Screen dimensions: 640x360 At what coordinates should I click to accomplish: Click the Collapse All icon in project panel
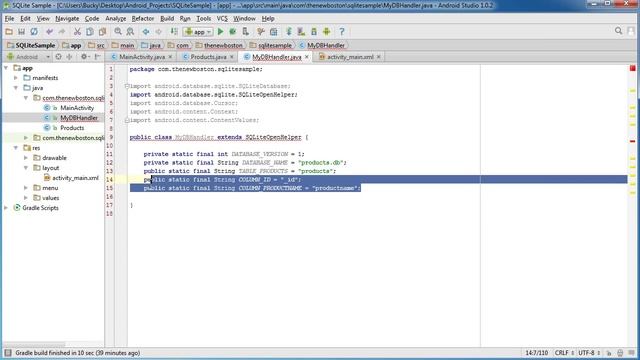[x=69, y=57]
